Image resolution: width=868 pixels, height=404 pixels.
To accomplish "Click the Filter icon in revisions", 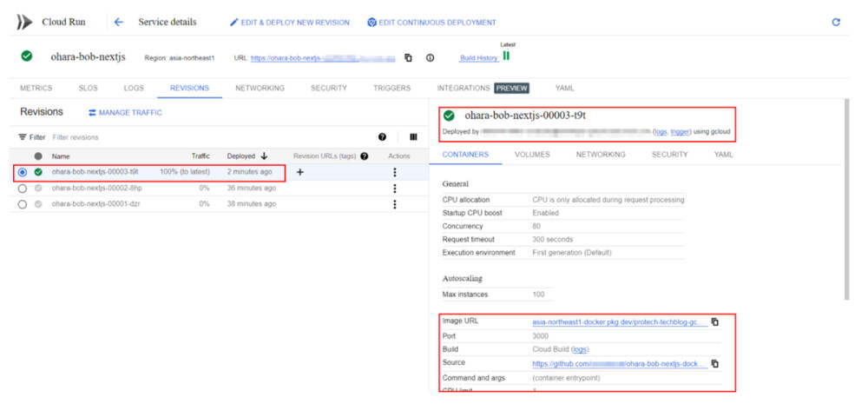I will point(23,137).
